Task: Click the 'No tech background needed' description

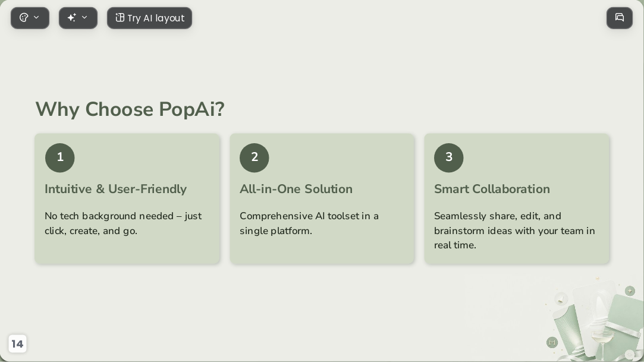Action: [123, 223]
